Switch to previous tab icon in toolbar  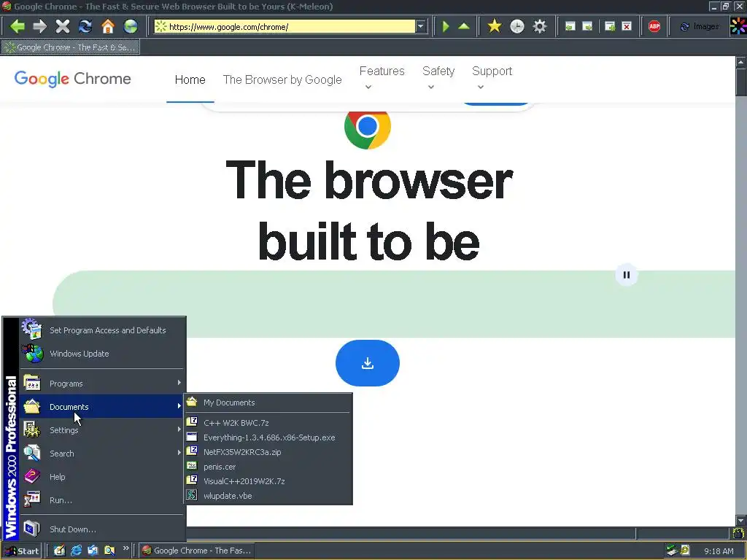click(570, 26)
